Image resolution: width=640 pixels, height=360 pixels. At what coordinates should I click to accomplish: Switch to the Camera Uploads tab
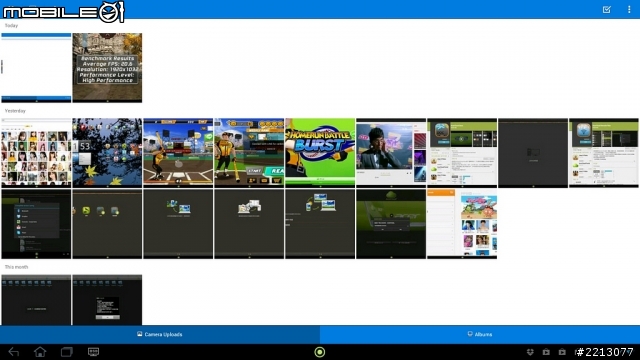pos(160,334)
